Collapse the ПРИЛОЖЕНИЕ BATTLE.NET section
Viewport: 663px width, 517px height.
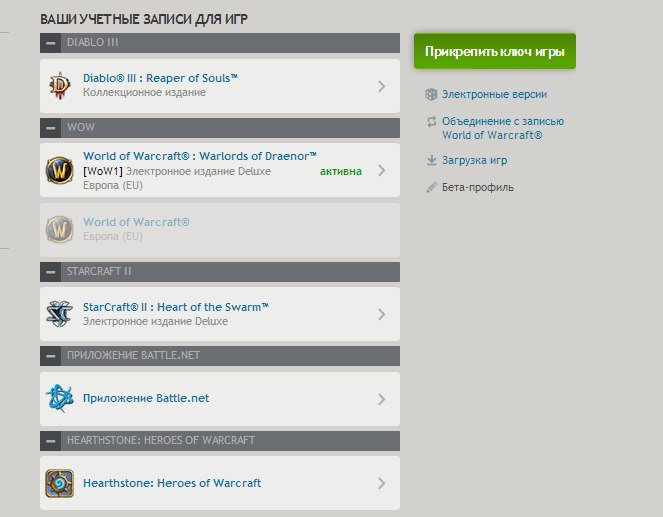(x=51, y=356)
